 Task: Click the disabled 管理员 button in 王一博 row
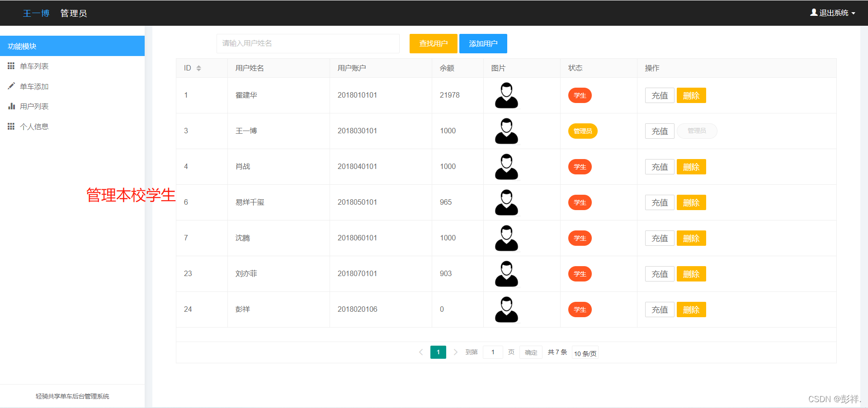click(x=697, y=131)
